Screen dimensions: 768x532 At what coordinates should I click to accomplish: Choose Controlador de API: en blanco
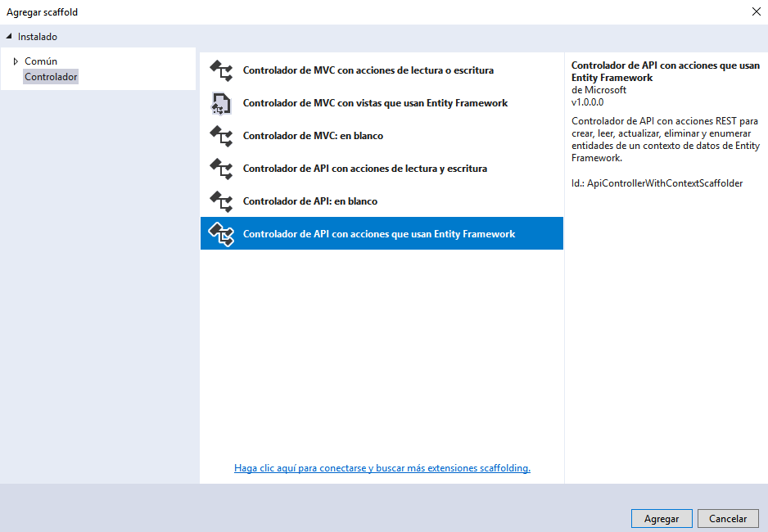pos(382,201)
